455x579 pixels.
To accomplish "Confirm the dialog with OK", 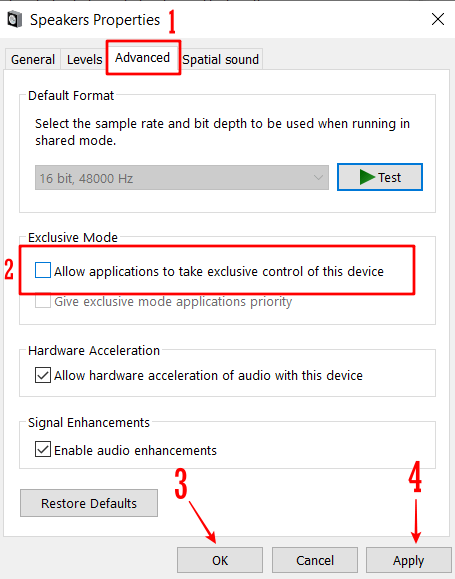I will coord(220,560).
